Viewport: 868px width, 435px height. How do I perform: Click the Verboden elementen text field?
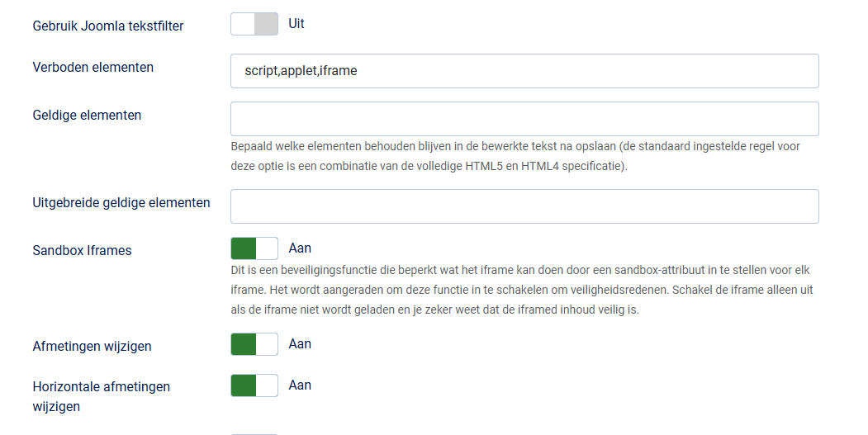[524, 71]
